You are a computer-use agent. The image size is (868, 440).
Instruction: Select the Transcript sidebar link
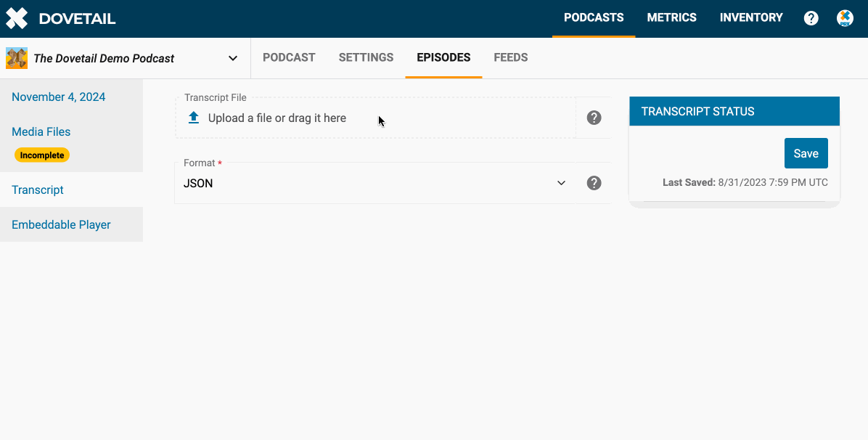[x=38, y=190]
